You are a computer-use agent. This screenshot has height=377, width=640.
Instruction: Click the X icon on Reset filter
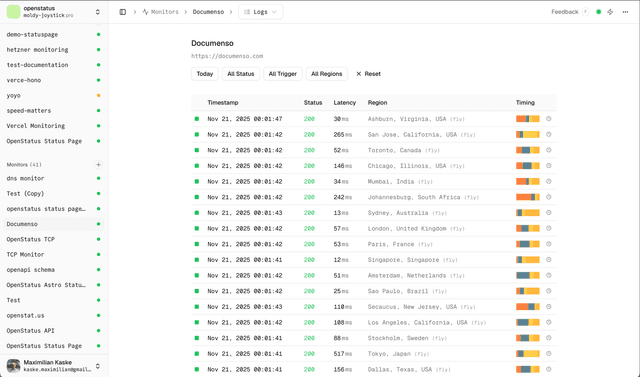coord(359,74)
